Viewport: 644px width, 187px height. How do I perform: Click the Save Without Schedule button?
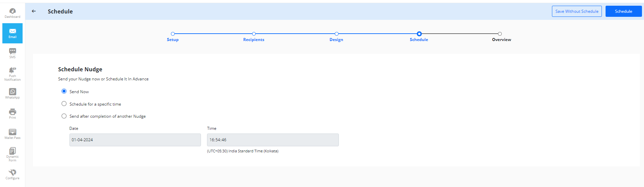(x=577, y=11)
